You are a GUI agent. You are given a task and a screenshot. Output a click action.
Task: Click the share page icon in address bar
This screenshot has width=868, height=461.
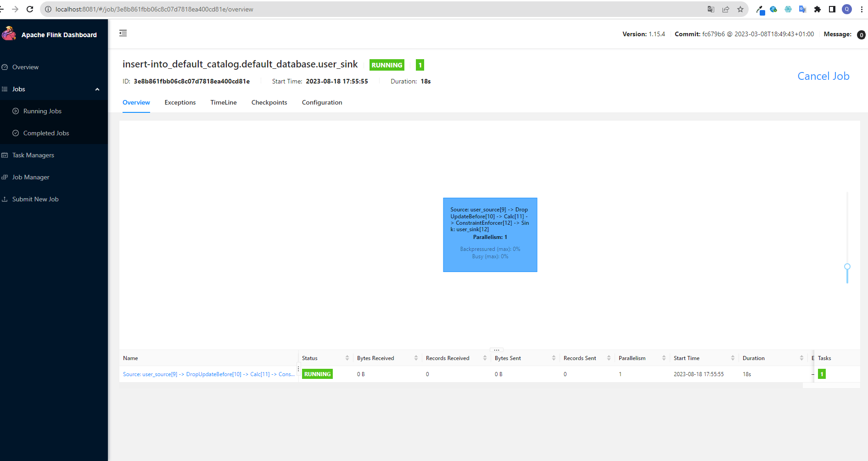pos(726,9)
